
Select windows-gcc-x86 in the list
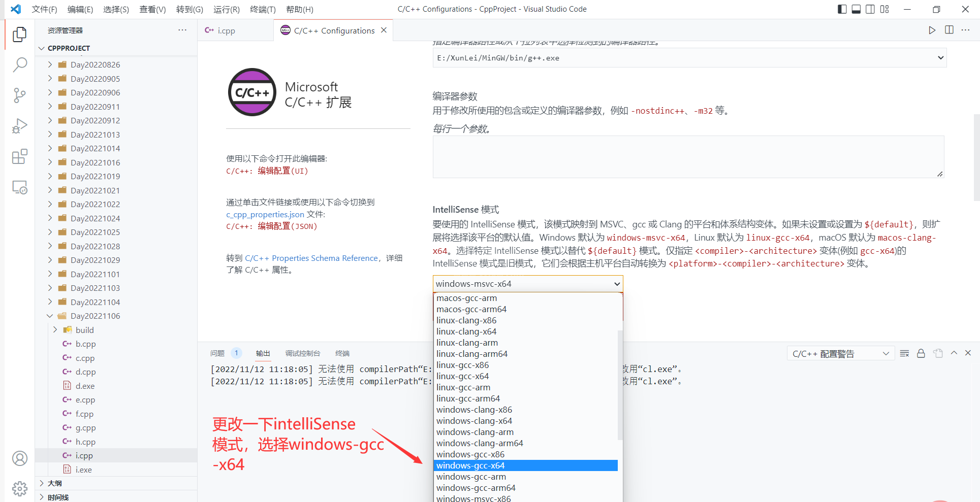pos(526,454)
